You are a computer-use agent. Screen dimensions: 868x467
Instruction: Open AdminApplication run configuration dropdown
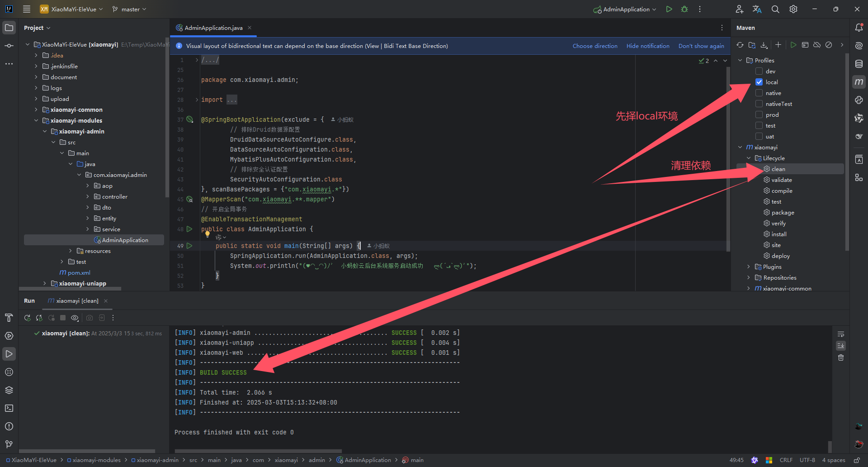[625, 9]
